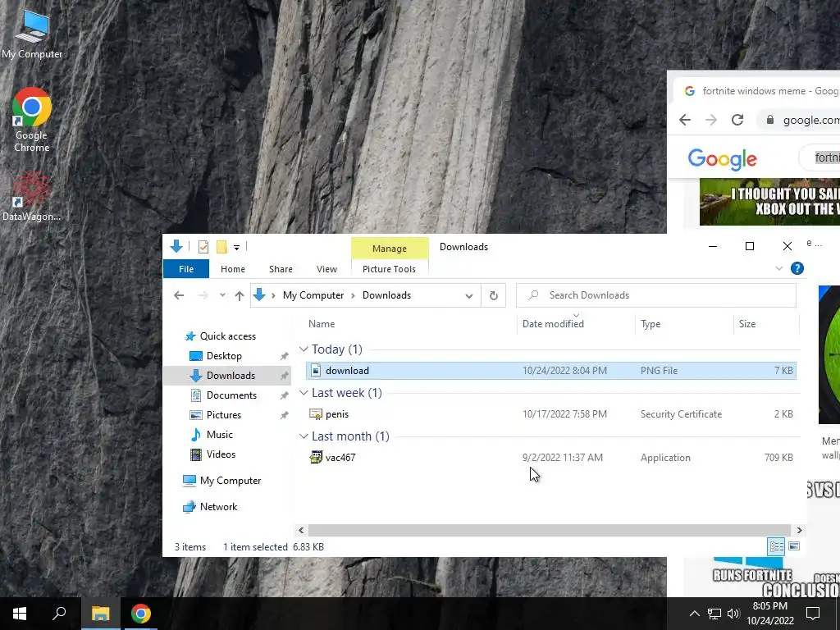This screenshot has width=840, height=630.
Task: Sort files by Name column
Action: pos(322,324)
